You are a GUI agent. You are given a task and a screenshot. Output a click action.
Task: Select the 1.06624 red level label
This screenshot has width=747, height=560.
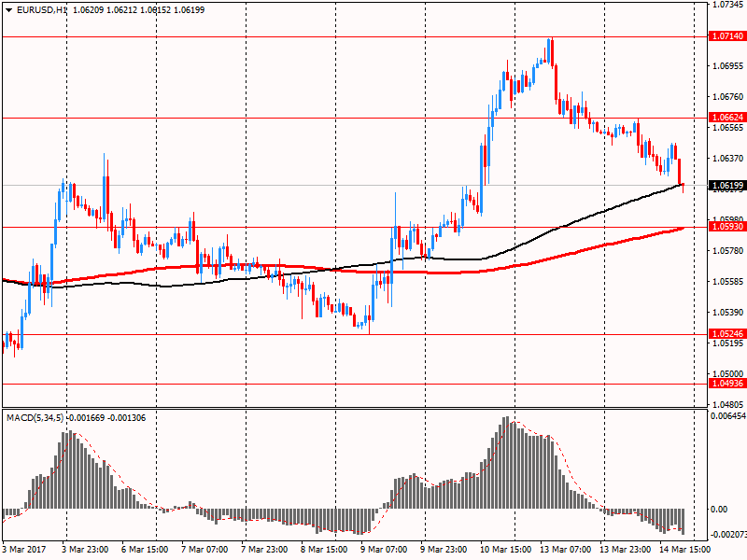pyautogui.click(x=727, y=118)
